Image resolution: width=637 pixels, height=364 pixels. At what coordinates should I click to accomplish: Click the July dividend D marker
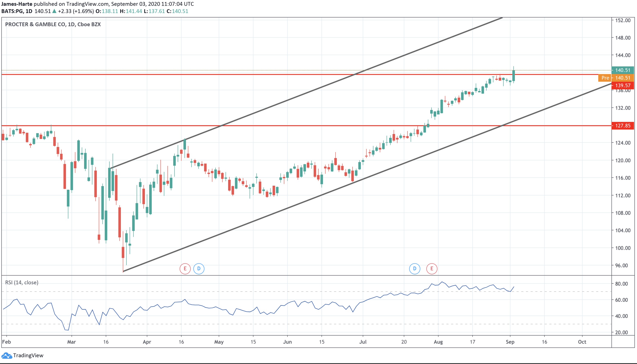coord(414,269)
